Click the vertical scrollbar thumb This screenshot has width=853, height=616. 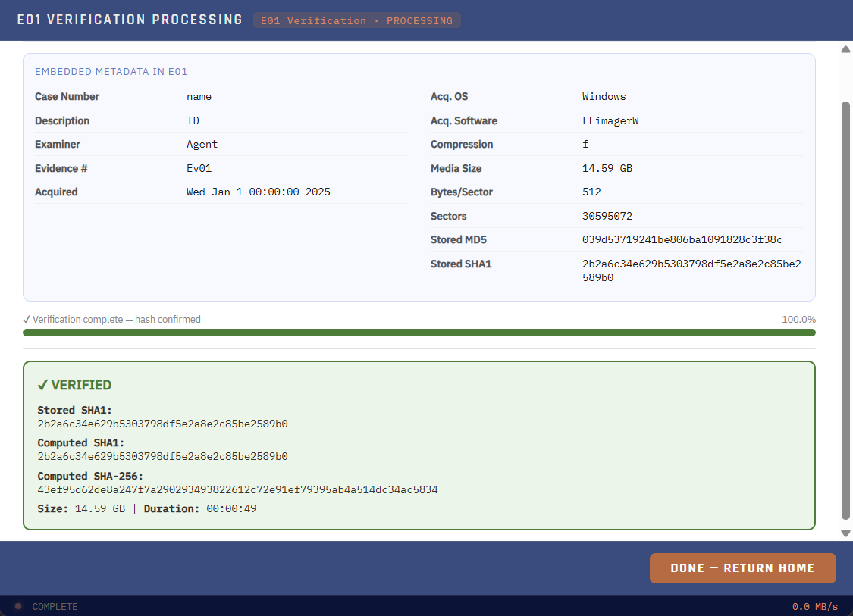point(845,311)
